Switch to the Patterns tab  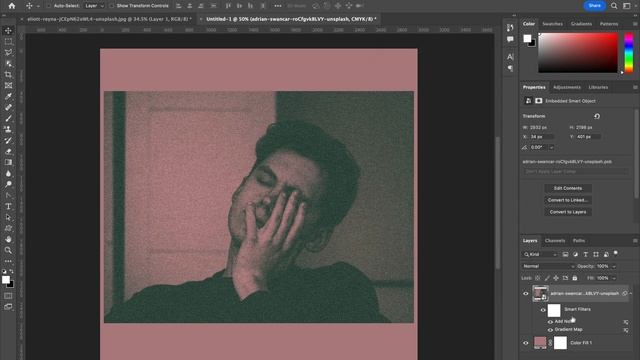coord(609,24)
